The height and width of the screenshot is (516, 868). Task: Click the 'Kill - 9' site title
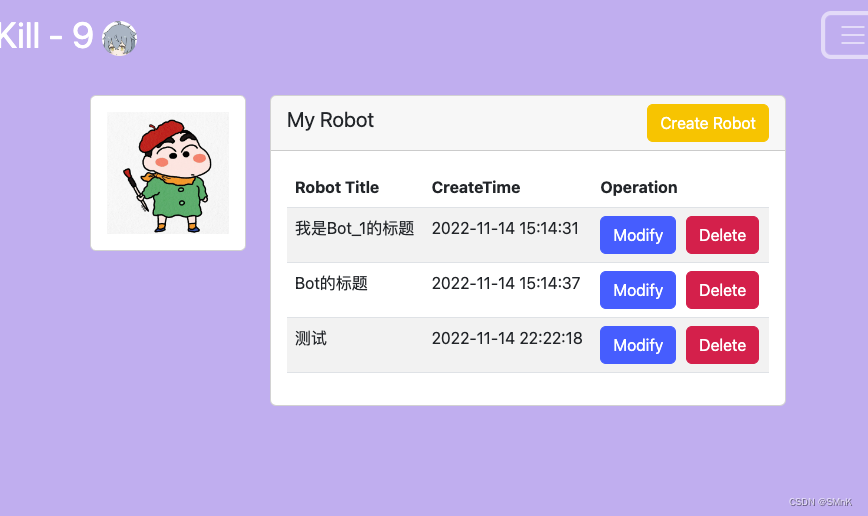pos(46,36)
